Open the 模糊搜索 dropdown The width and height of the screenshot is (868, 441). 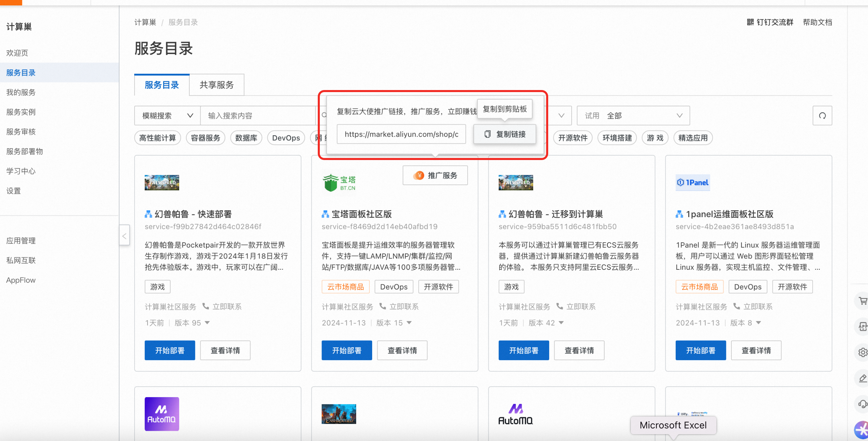pyautogui.click(x=167, y=116)
